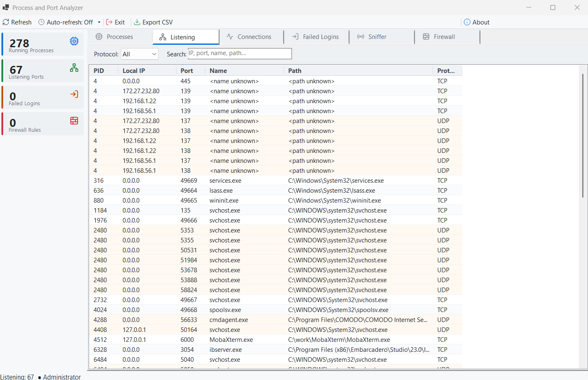Click the application icon in the title bar

6,7
